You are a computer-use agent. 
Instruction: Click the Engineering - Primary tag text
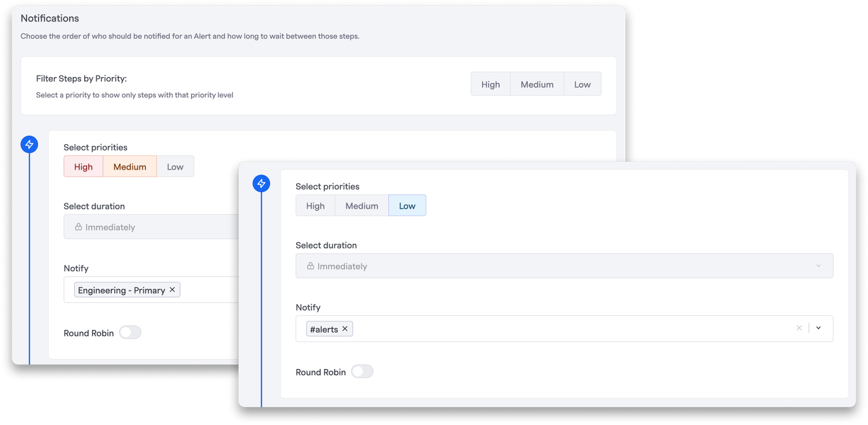click(x=121, y=290)
